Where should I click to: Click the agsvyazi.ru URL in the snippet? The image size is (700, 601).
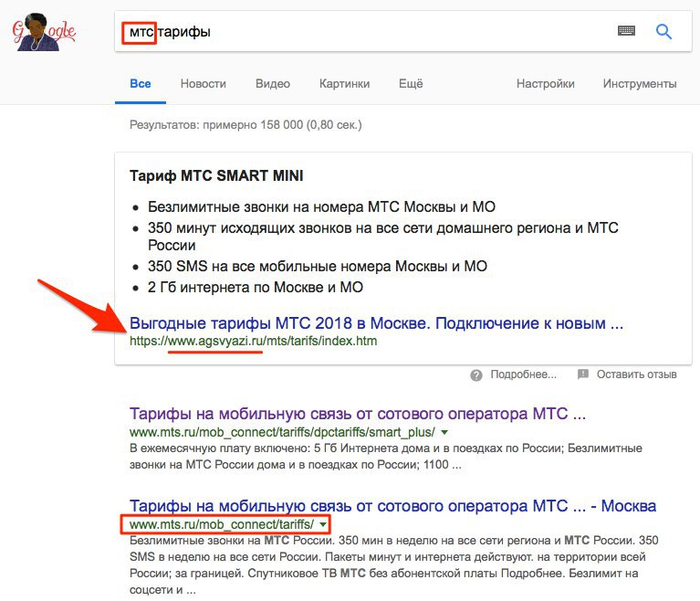253,341
